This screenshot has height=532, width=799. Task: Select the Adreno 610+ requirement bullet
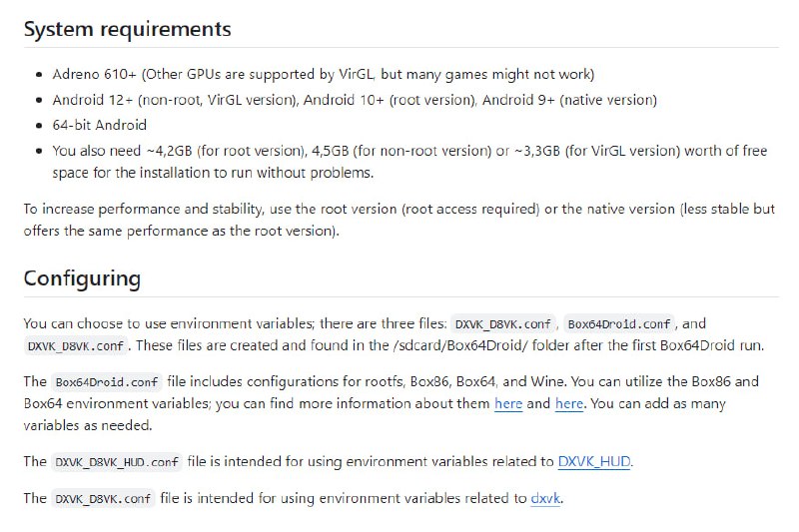coord(323,75)
